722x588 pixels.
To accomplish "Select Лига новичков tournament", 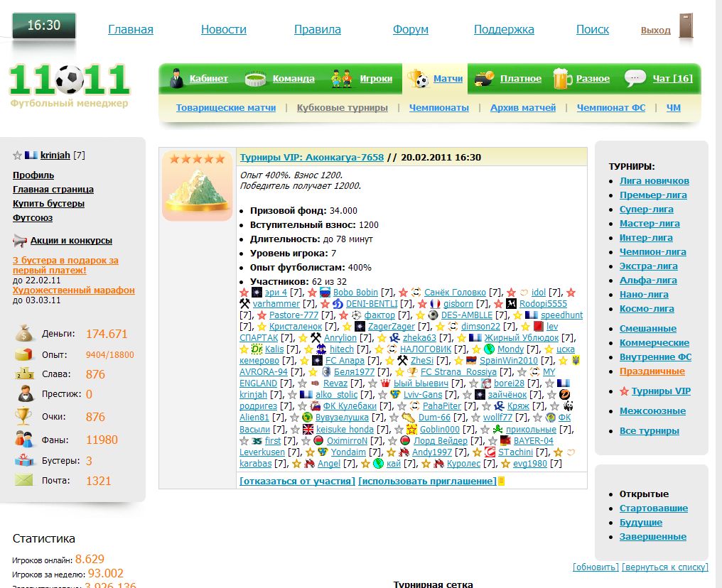I will [x=654, y=181].
